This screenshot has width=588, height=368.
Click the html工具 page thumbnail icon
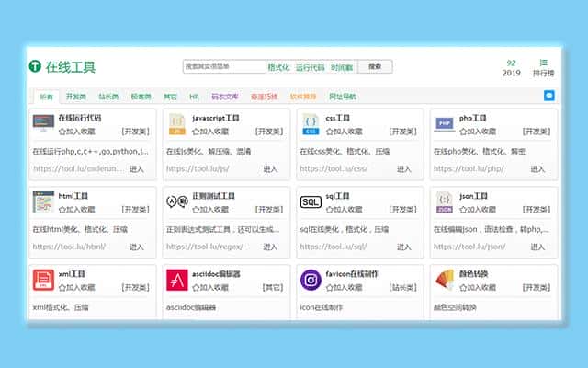[43, 202]
